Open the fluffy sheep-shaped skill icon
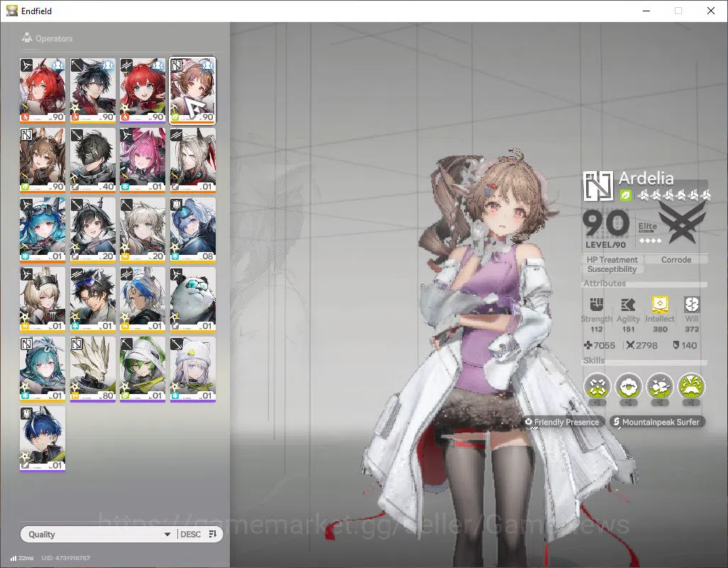The image size is (728, 568). click(x=628, y=386)
